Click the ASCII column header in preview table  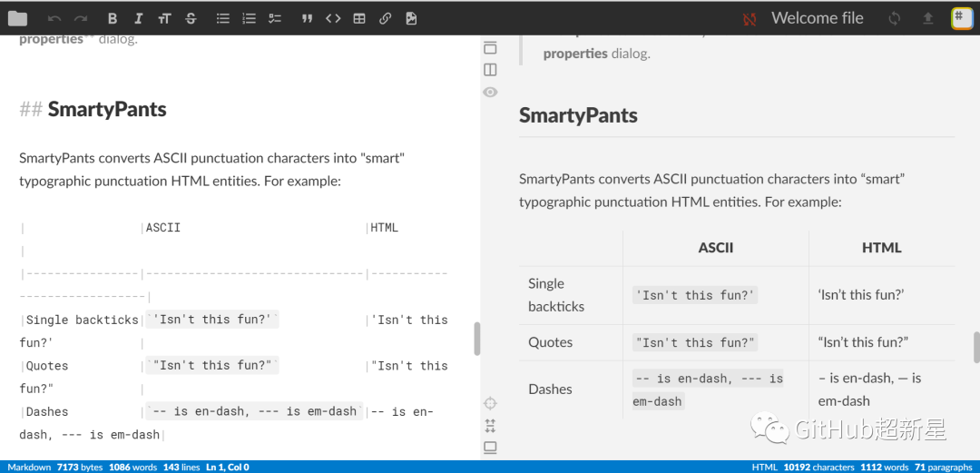pyautogui.click(x=716, y=248)
